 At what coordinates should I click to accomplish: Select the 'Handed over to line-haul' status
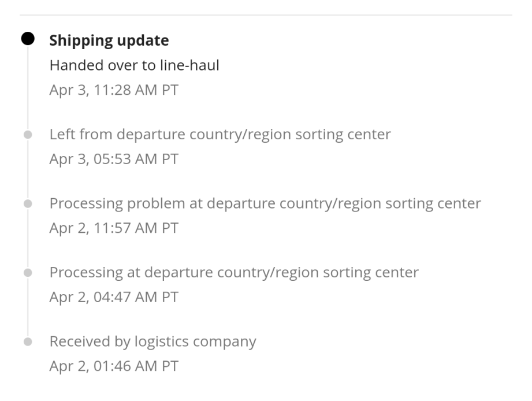pos(134,66)
